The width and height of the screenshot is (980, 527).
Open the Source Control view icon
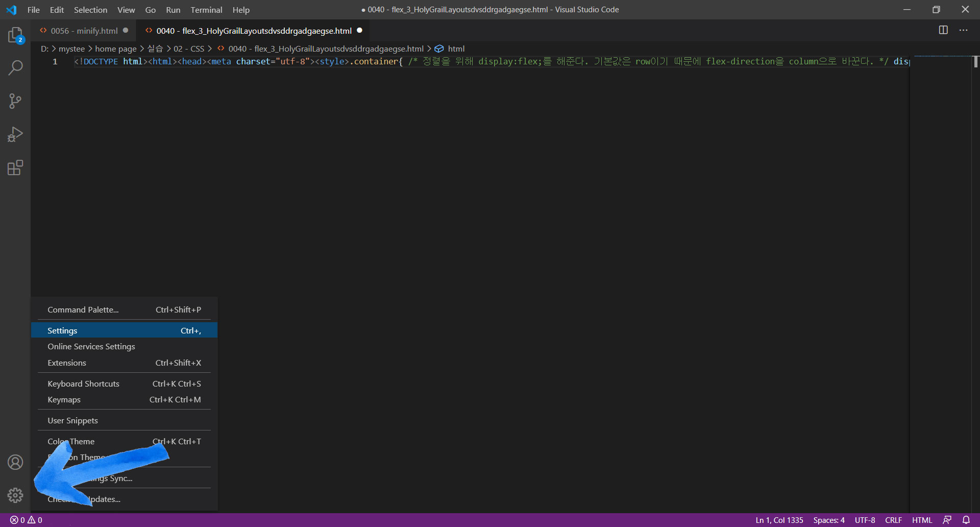point(15,101)
